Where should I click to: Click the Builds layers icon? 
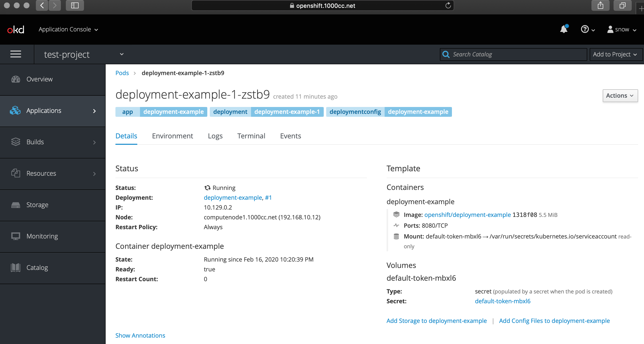coord(15,142)
